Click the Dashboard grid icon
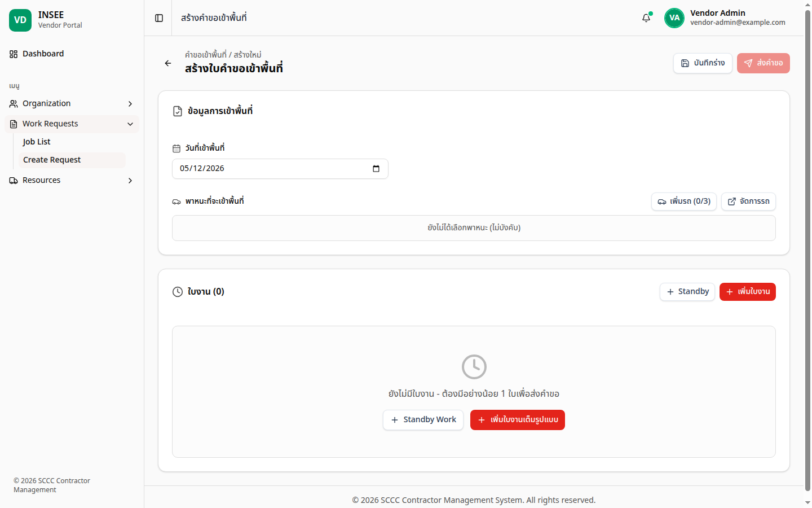The height and width of the screenshot is (508, 812). tap(14, 54)
